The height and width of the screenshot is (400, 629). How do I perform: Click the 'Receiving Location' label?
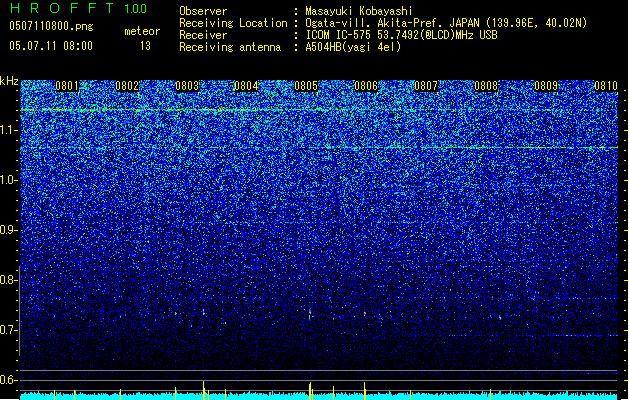[233, 23]
